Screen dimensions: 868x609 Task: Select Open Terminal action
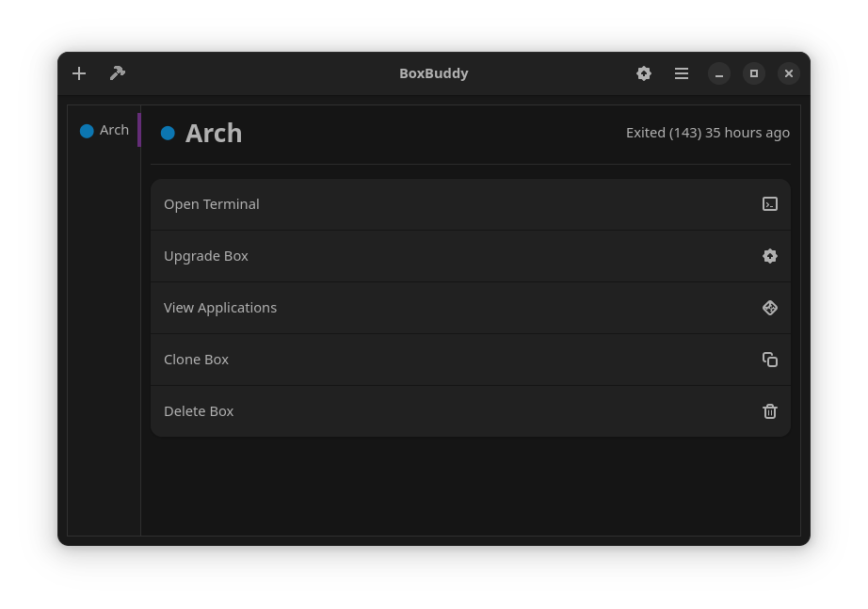coord(471,204)
